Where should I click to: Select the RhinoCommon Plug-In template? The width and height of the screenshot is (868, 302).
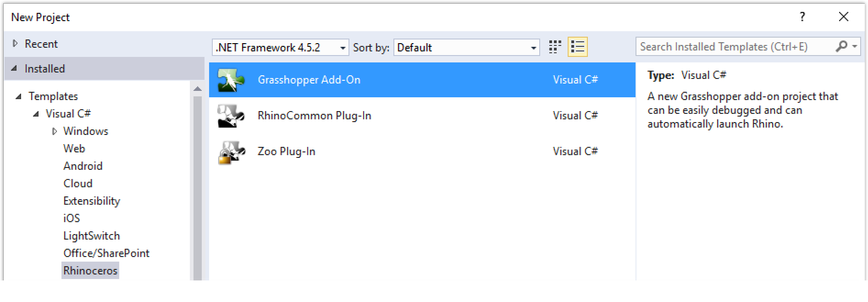pos(314,116)
